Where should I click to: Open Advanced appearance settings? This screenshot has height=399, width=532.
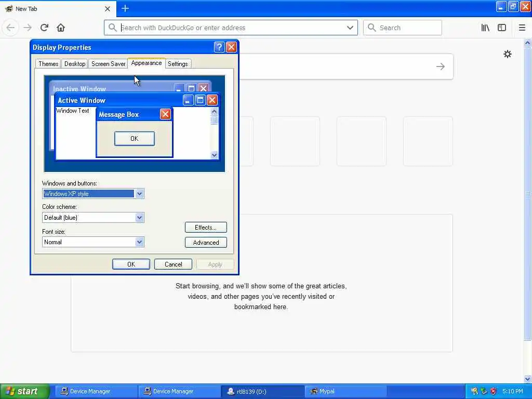click(x=206, y=242)
